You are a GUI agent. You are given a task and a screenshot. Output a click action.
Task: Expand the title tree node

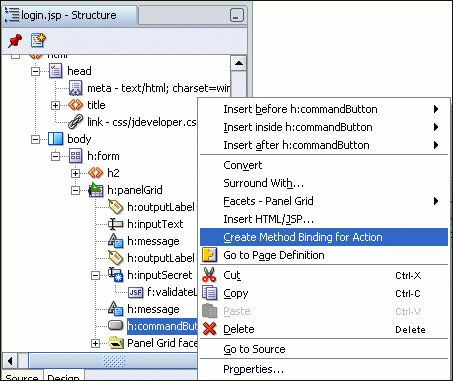[x=55, y=105]
